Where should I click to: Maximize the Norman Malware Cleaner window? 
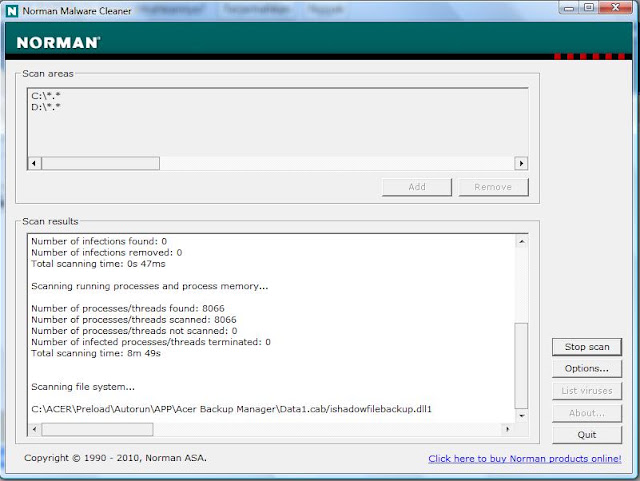(589, 7)
